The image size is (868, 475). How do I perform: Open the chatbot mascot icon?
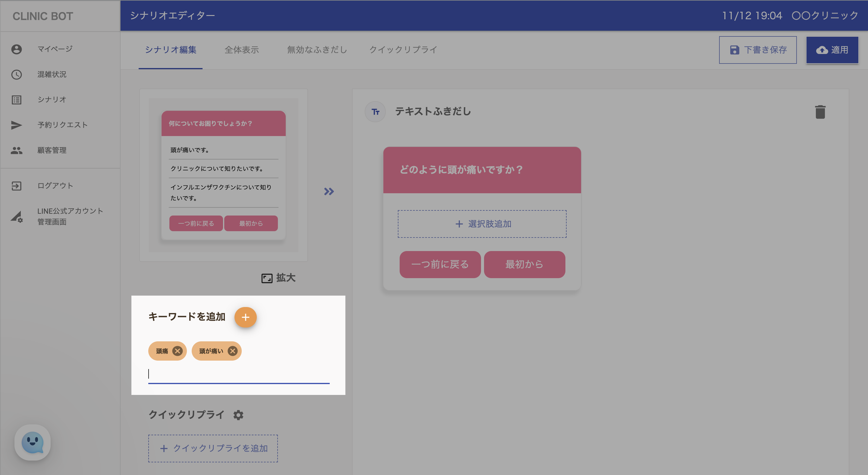pos(33,442)
